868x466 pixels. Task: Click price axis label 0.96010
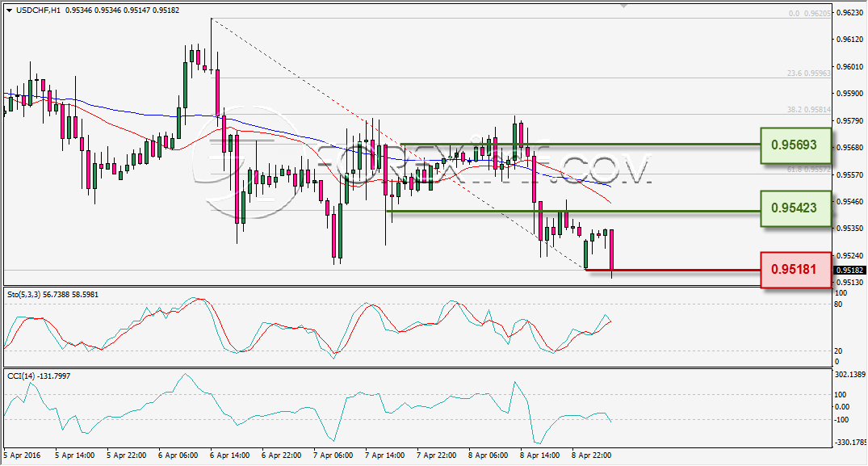(x=849, y=66)
